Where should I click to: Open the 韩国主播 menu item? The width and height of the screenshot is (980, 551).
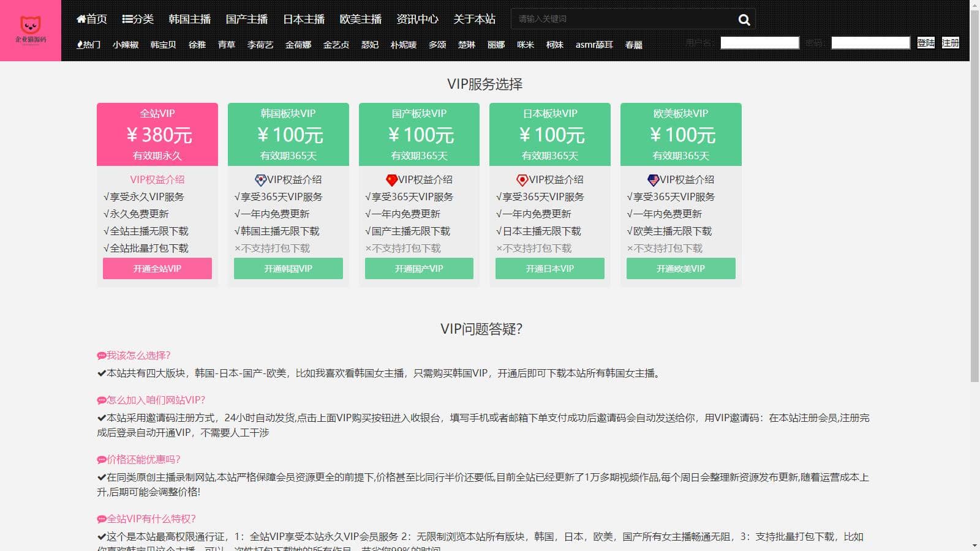pyautogui.click(x=190, y=19)
